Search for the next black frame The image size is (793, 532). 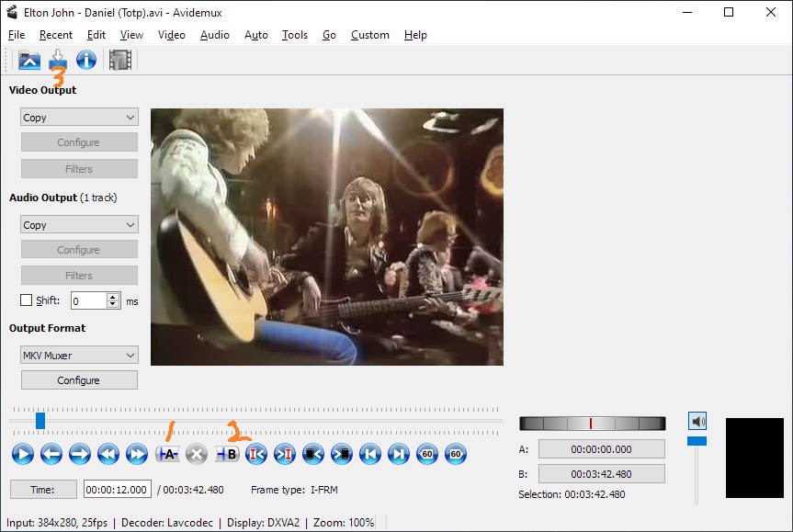point(342,454)
